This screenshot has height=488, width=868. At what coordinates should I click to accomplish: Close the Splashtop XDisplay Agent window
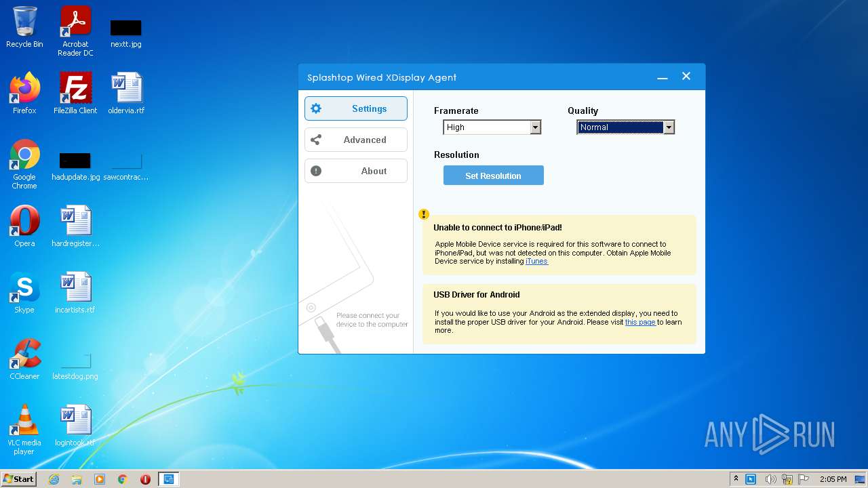tap(686, 77)
